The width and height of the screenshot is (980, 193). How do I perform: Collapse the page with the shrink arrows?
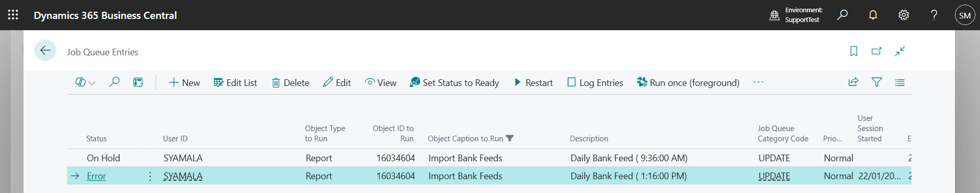[900, 51]
